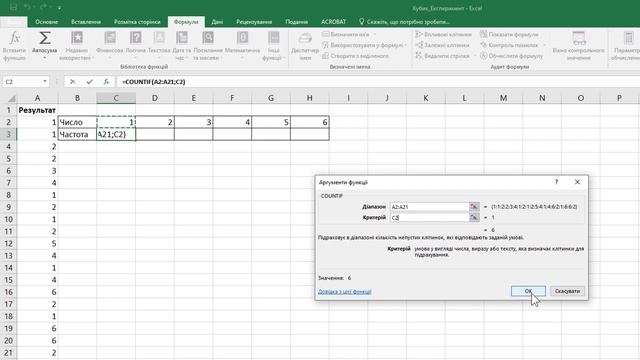Image resolution: width=640 pixels, height=360 pixels.
Task: Open the Text functions icon
Action: point(159,38)
